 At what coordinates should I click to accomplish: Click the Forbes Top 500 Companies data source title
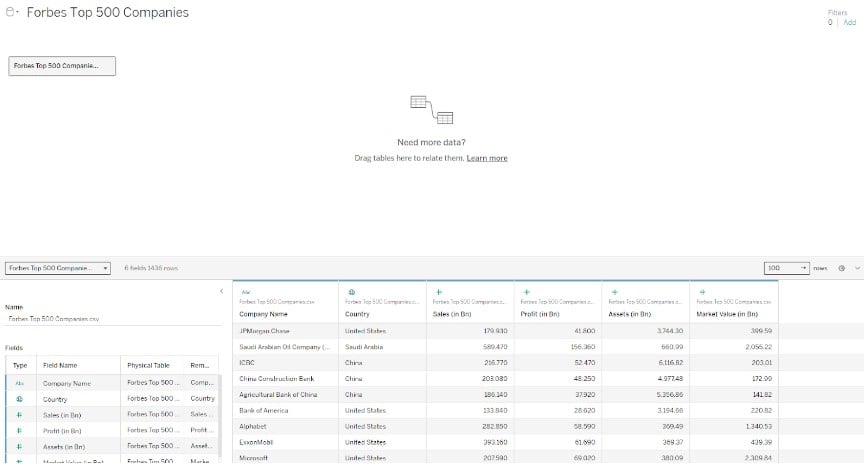[108, 12]
